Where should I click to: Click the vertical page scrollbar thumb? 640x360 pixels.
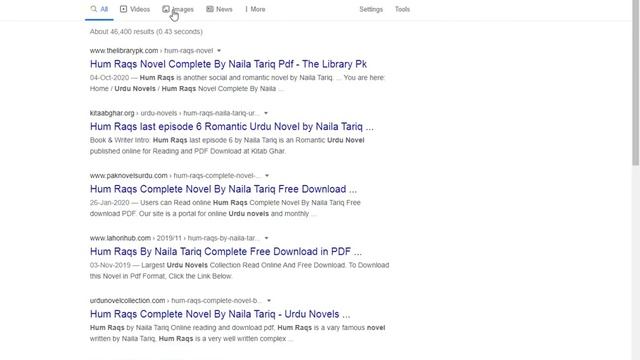click(x=636, y=84)
